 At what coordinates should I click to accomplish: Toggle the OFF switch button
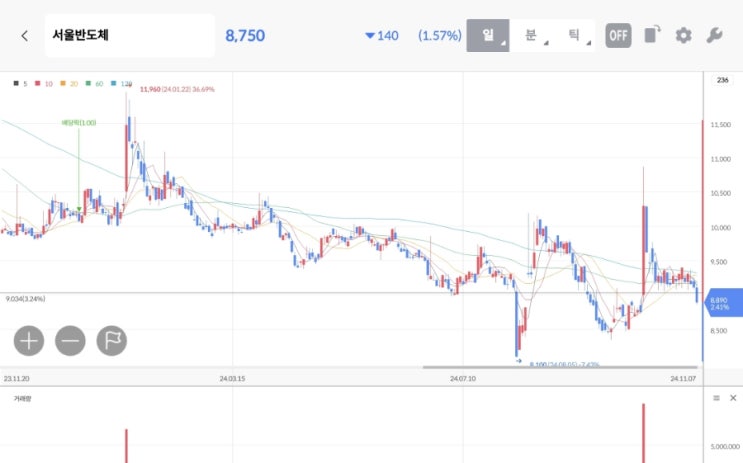click(x=618, y=36)
